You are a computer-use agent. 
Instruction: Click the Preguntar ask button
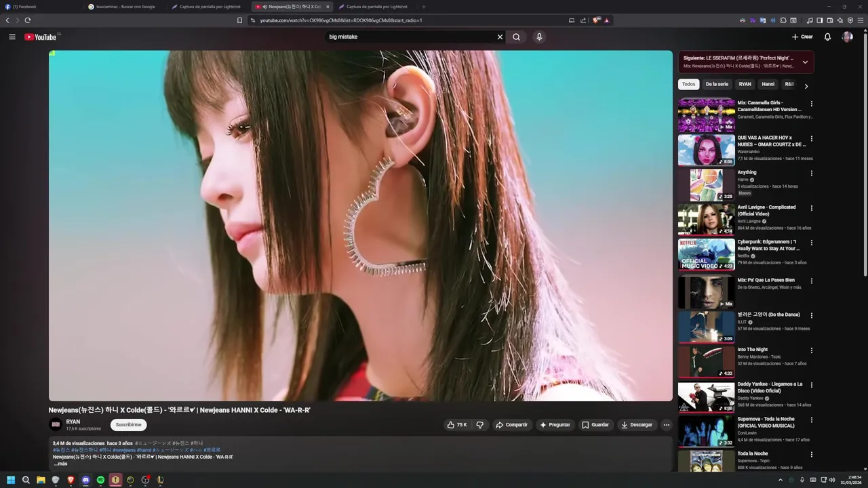point(555,425)
